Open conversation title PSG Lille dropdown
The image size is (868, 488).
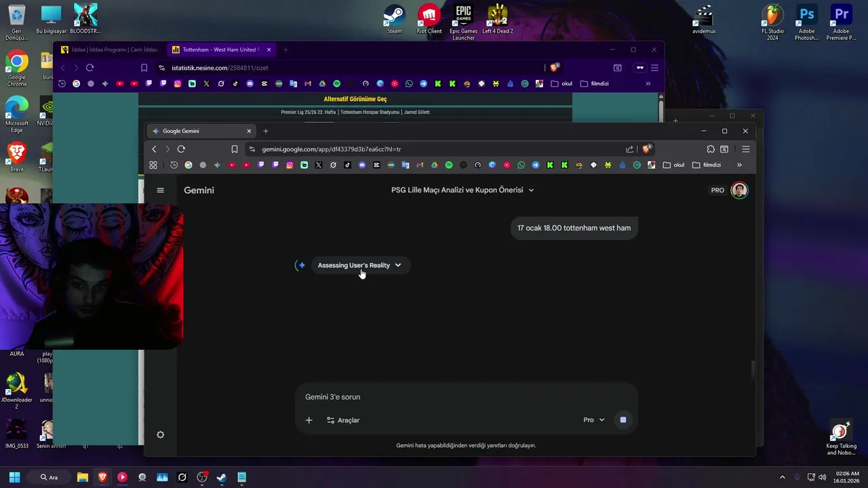coord(462,190)
